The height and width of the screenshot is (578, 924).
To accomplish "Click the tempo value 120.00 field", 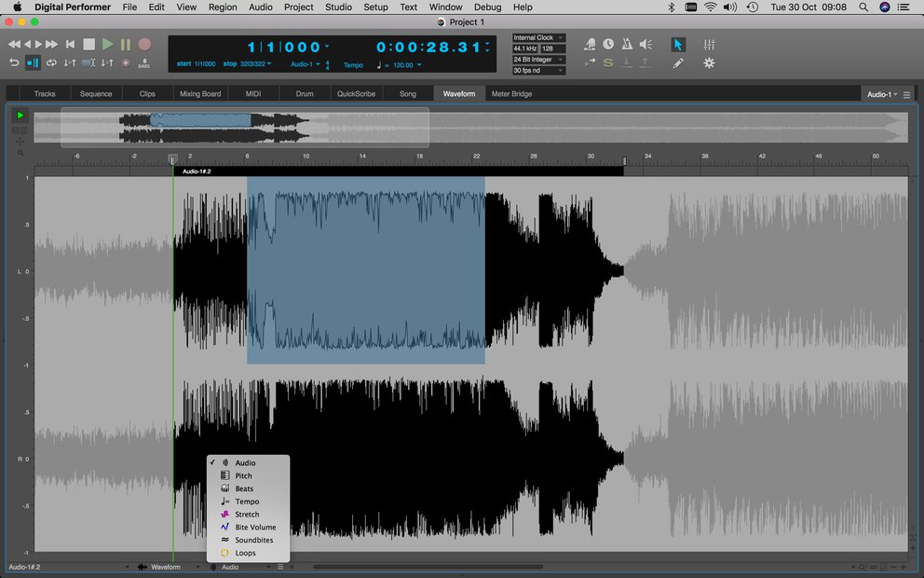I will click(403, 65).
